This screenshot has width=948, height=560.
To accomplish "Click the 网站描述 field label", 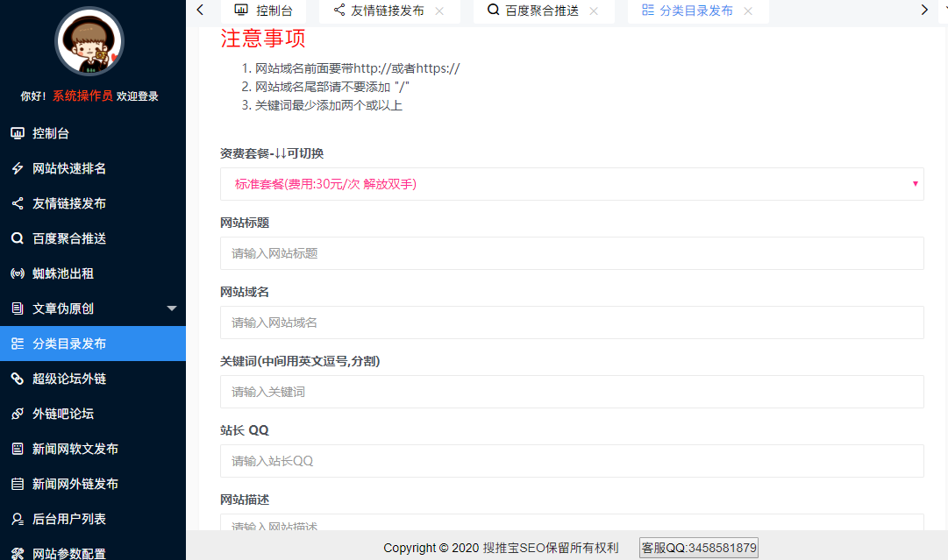I will point(245,500).
